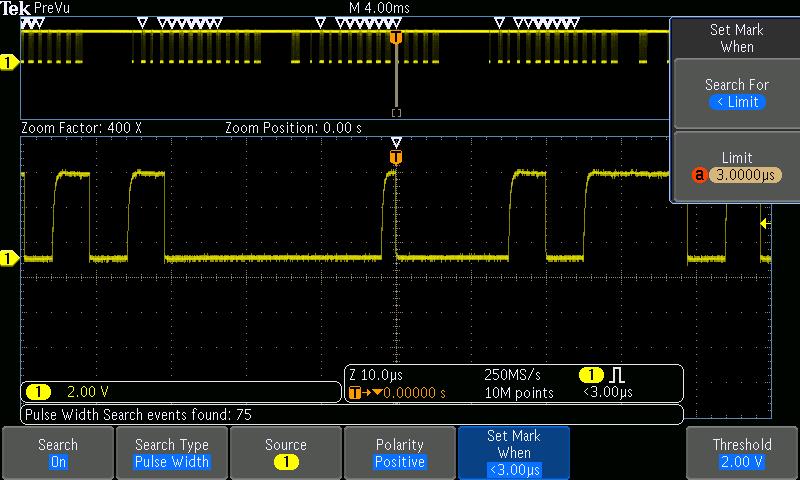Screen dimensions: 800x480
Task: Click the white search mark triangle above zoomed trigger
Action: [x=396, y=142]
